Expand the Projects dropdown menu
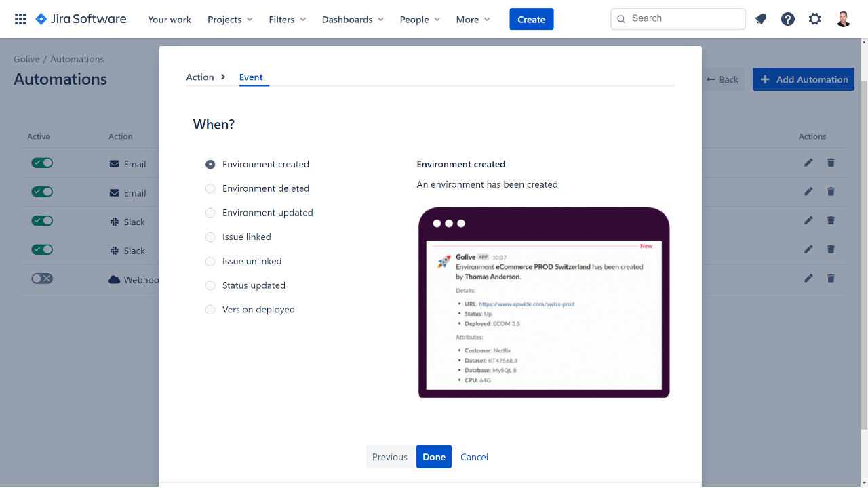This screenshot has width=868, height=488. tap(230, 20)
